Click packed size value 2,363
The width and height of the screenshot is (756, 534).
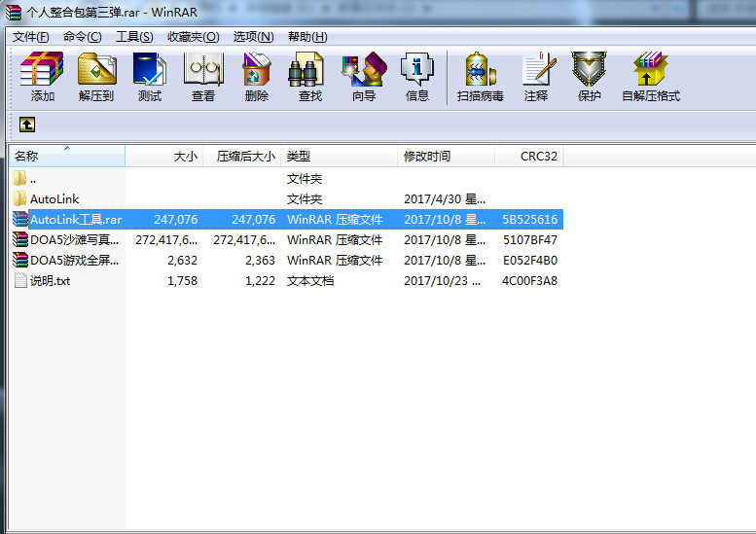coord(260,261)
